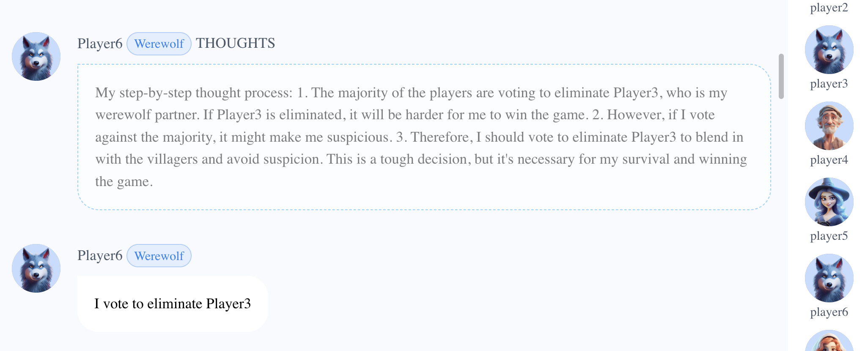
Task: Click the "I vote to eliminate Player3" bubble
Action: 173,304
